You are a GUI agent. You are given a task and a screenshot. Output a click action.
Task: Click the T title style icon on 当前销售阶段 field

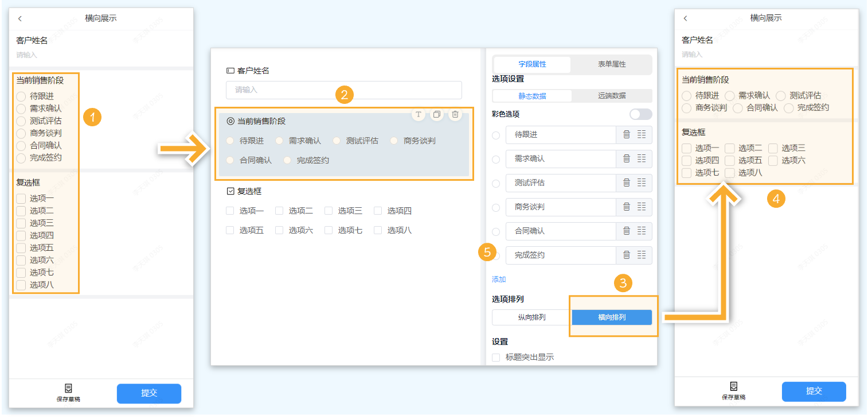[x=419, y=115]
